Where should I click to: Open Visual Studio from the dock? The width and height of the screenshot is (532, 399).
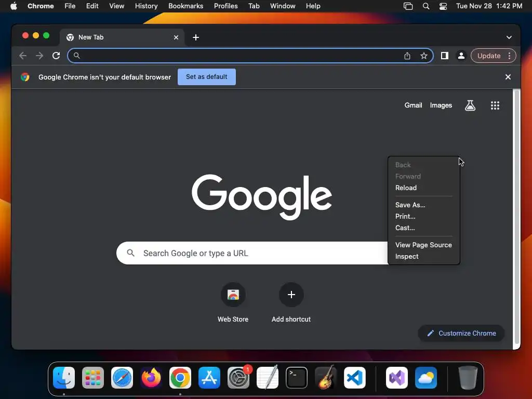point(397,378)
